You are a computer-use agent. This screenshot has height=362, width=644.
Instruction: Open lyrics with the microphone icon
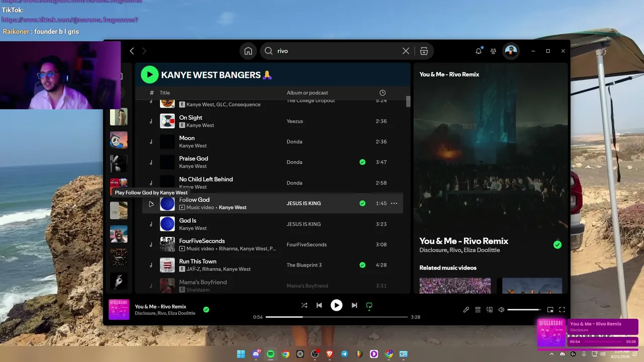(x=466, y=310)
